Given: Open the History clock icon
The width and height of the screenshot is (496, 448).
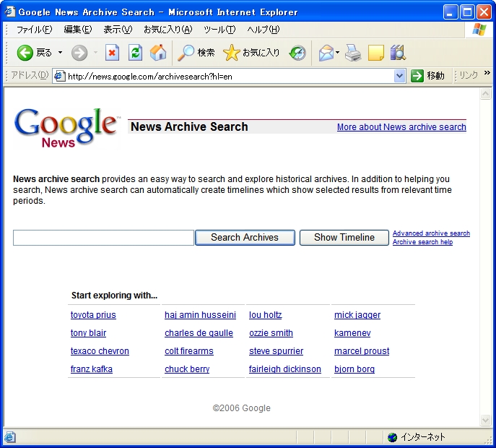Looking at the screenshot, I should click(297, 53).
